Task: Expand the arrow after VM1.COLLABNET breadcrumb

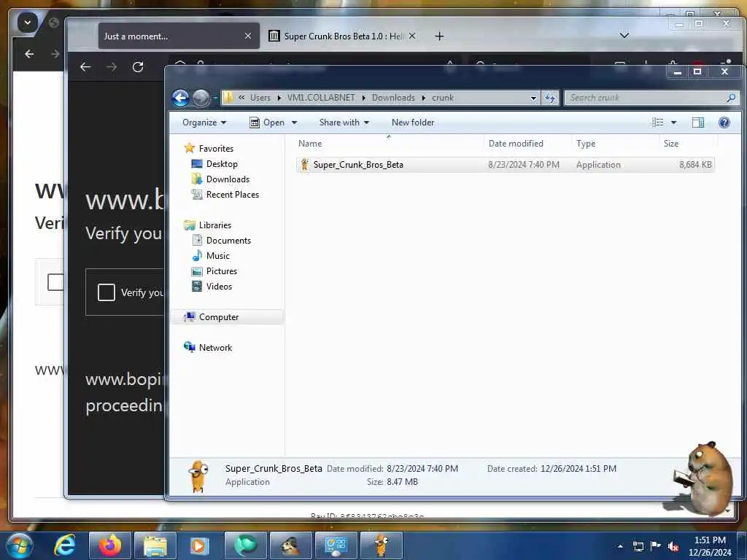Action: (363, 98)
